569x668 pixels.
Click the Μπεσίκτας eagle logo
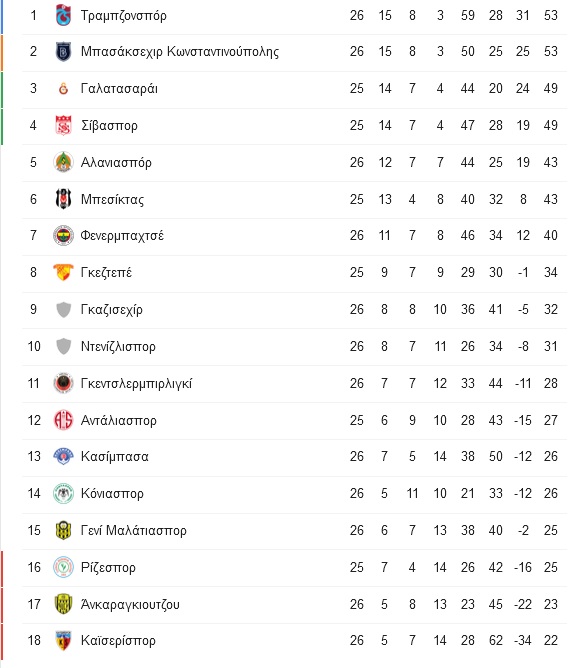tap(63, 199)
